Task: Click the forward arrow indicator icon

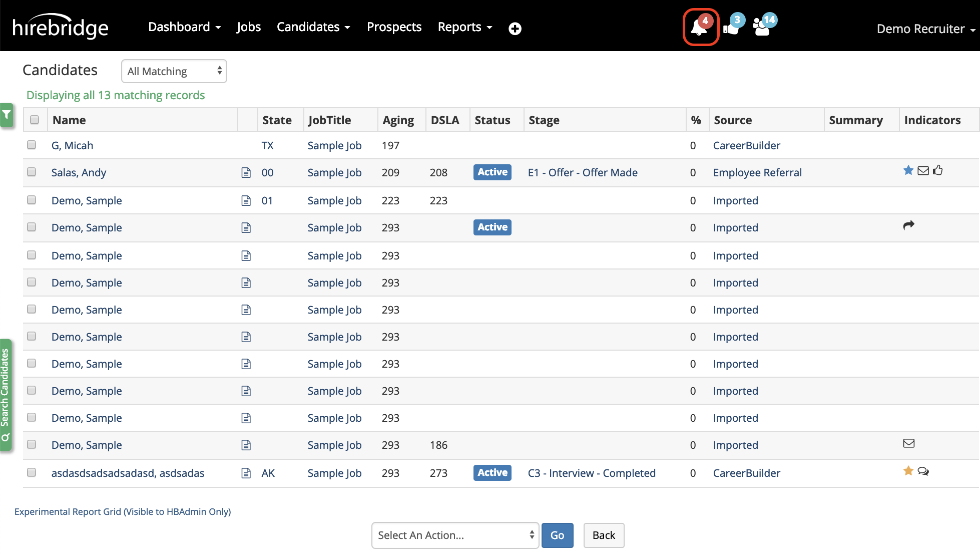Action: pyautogui.click(x=908, y=225)
